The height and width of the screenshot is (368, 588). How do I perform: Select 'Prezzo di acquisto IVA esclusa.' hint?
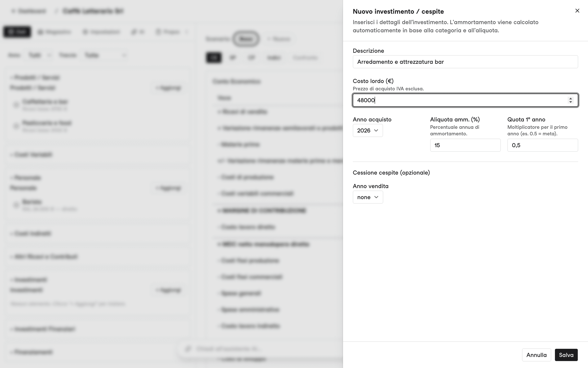point(388,89)
